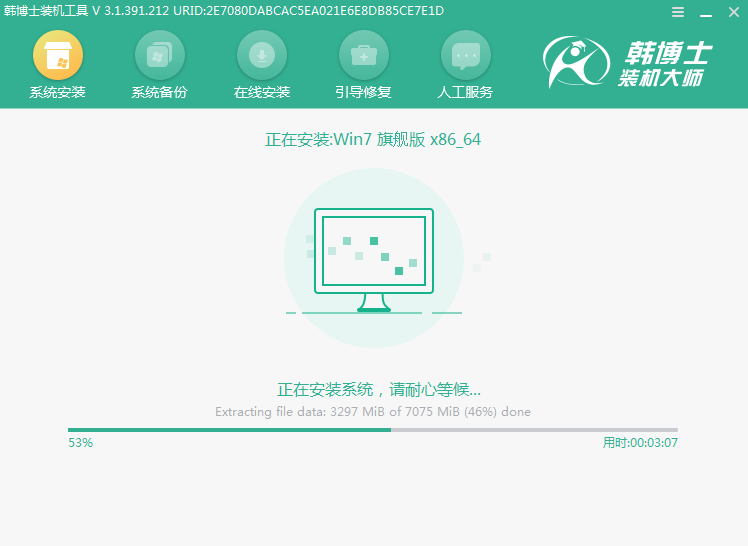Click the title bar version and URID text
748x546 pixels.
[x=222, y=11]
